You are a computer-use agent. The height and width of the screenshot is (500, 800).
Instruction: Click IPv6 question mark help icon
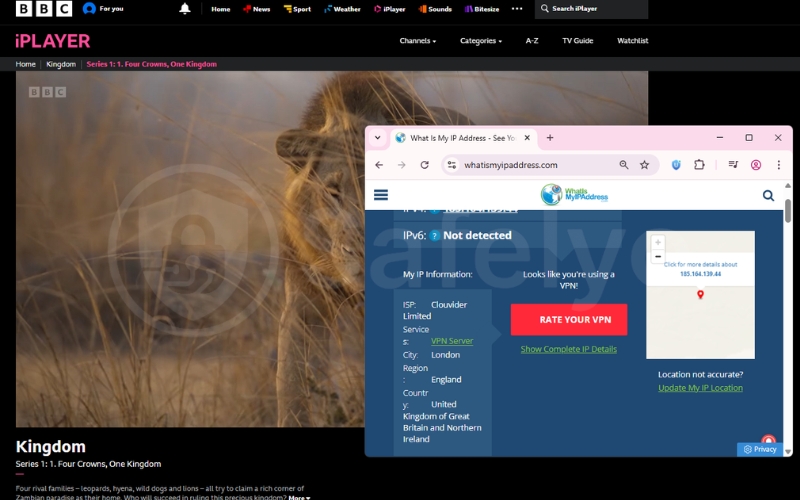(434, 235)
